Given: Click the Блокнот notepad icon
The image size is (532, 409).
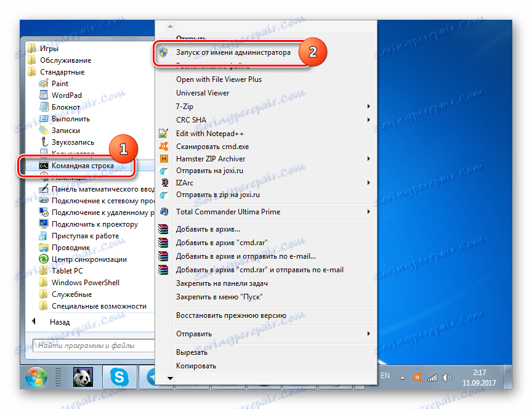Looking at the screenshot, I should pyautogui.click(x=44, y=107).
